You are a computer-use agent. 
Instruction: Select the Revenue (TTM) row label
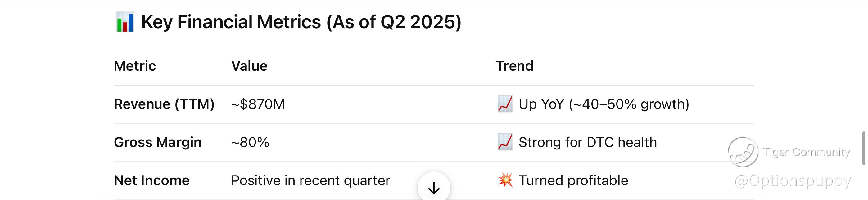pyautogui.click(x=164, y=104)
